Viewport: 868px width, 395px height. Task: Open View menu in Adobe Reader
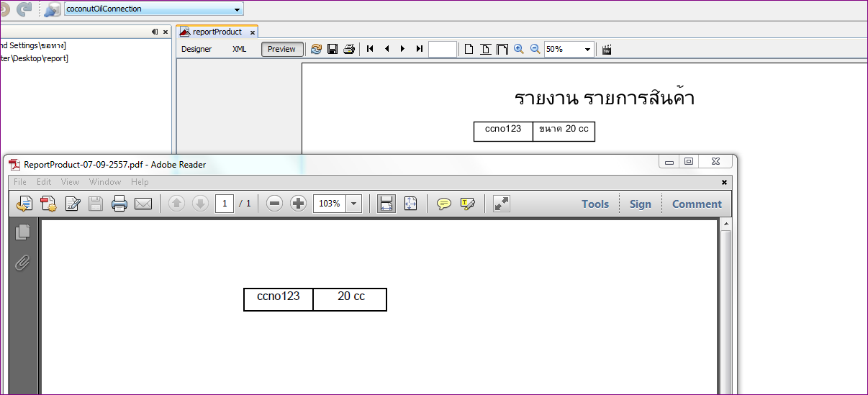coord(70,182)
